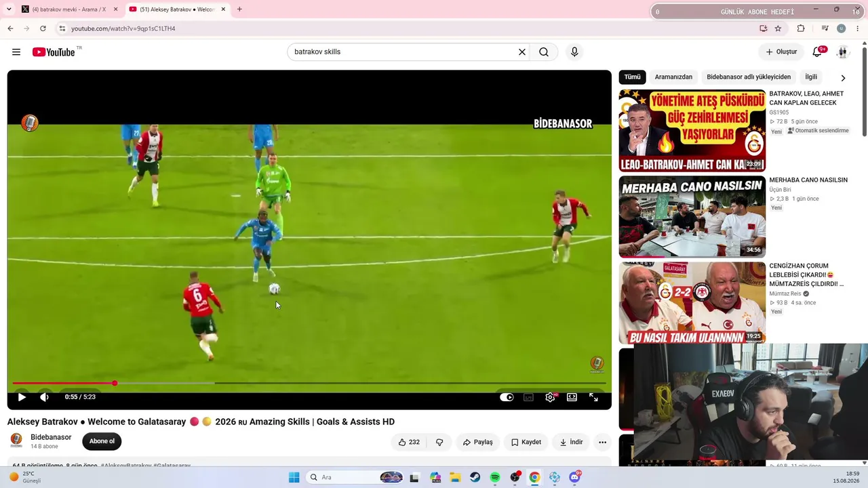
Task: Click the taskbar Ara search box
Action: tap(355, 477)
